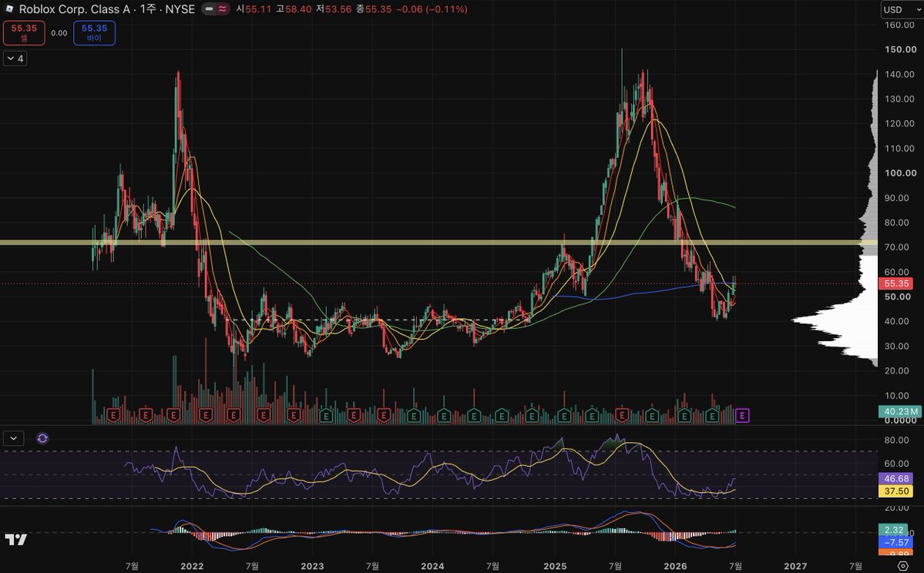Click the low price value 53.56
Screen dimensions: 924x573
pyautogui.click(x=338, y=8)
